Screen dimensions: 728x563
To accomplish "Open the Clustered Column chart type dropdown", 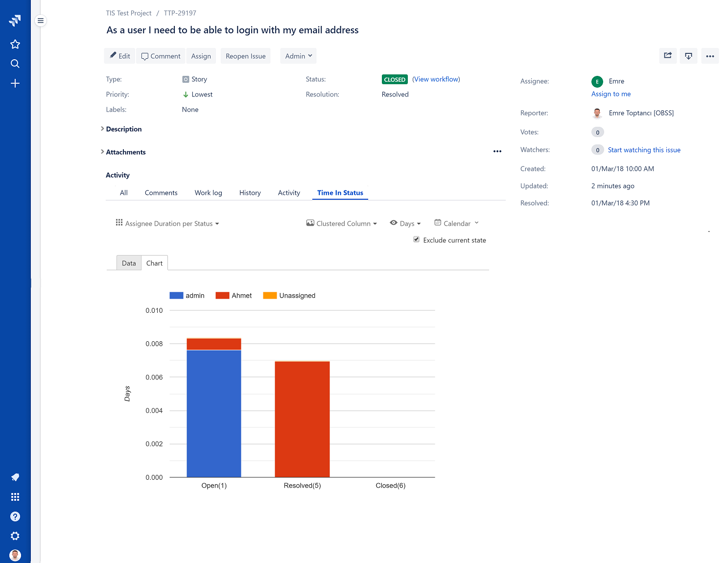I will pyautogui.click(x=342, y=223).
